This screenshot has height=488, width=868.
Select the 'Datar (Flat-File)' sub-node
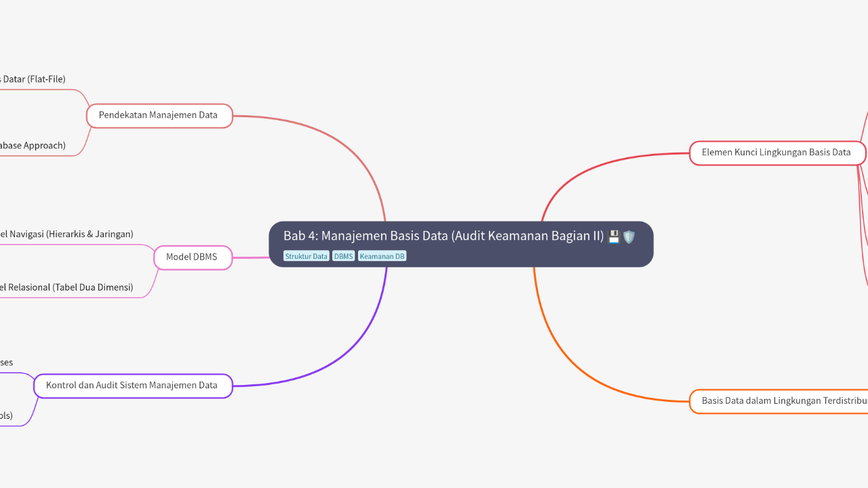point(33,79)
